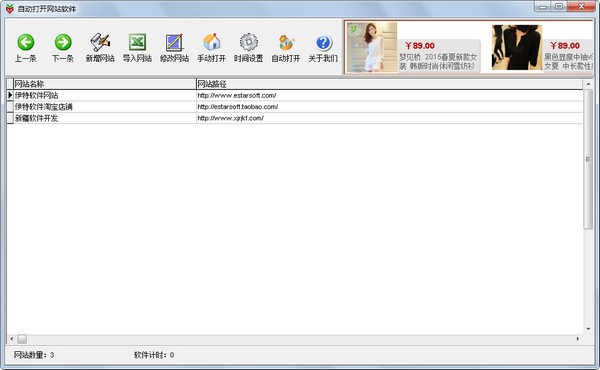Click the http://www.estarsoft.com/ path cell

(390, 95)
